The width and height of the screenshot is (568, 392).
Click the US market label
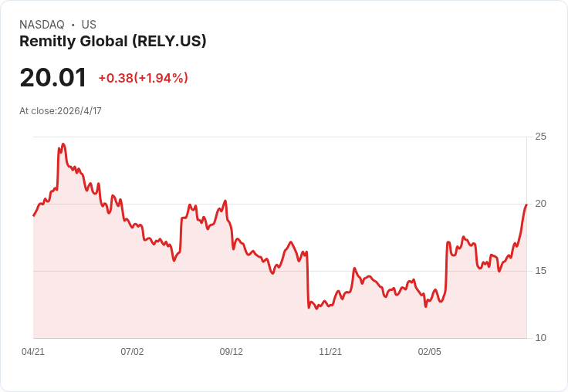pyautogui.click(x=89, y=25)
